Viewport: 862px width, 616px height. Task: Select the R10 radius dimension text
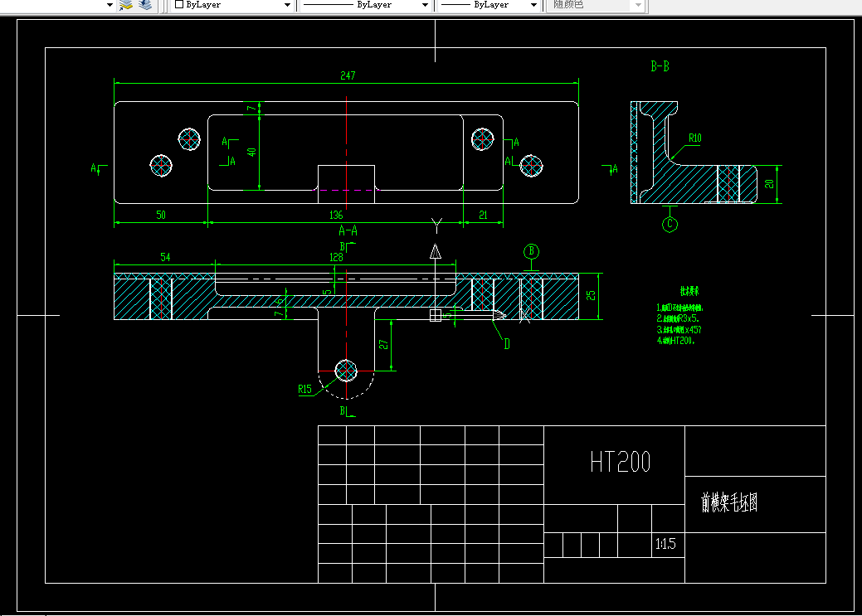point(695,138)
